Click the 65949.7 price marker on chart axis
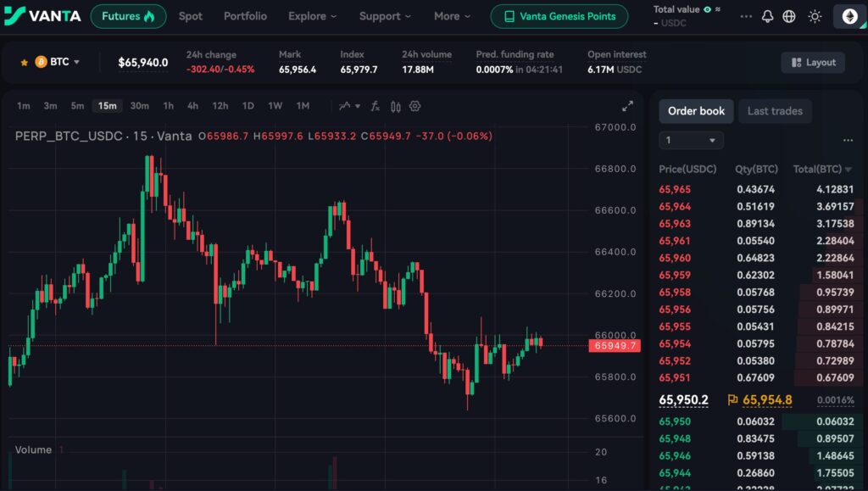This screenshot has width=868, height=491. coord(615,345)
